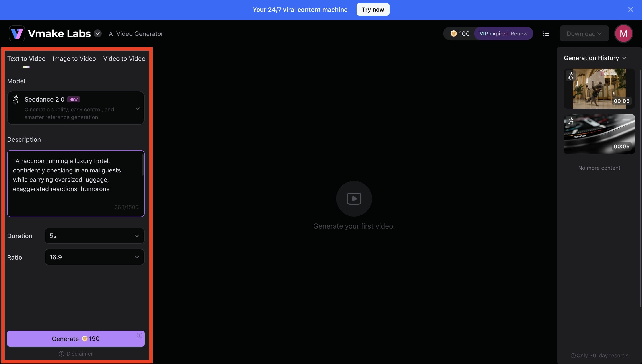The image size is (642, 364).
Task: Switch to the Image to Video tab
Action: (x=74, y=59)
